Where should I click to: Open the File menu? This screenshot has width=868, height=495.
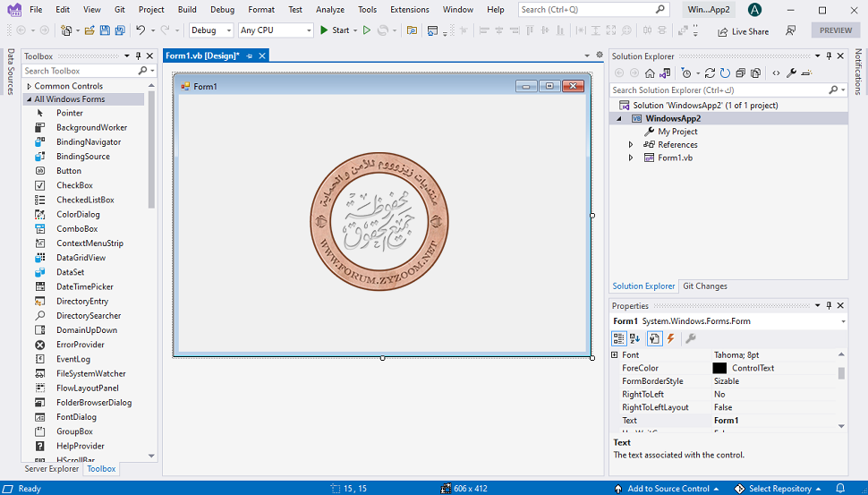(x=36, y=10)
